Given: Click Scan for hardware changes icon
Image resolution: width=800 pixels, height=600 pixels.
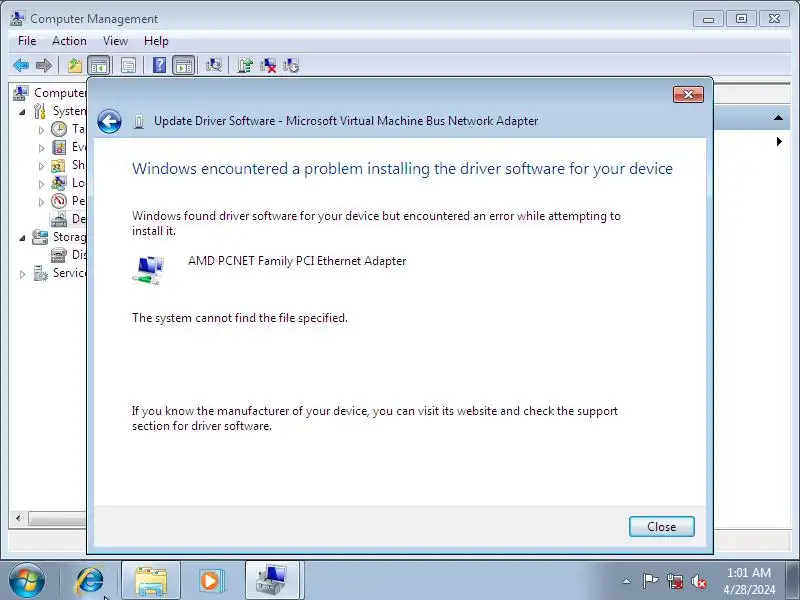Looking at the screenshot, I should click(x=213, y=65).
